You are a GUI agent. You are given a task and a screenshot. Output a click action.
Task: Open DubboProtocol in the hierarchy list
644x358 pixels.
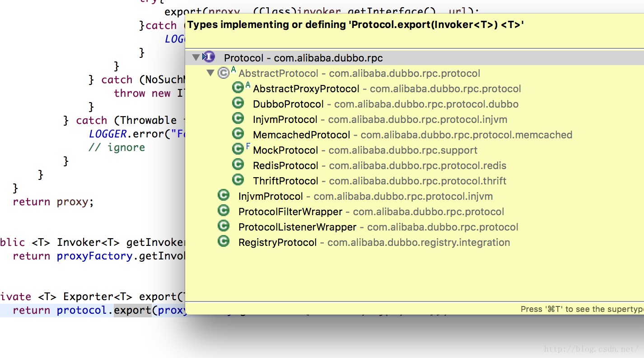[x=386, y=104]
